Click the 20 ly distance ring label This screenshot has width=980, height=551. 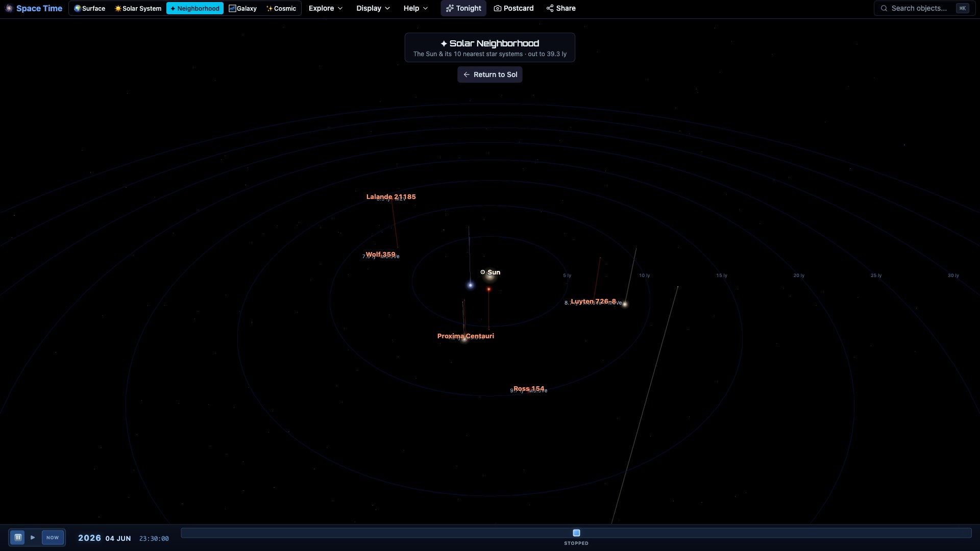799,275
